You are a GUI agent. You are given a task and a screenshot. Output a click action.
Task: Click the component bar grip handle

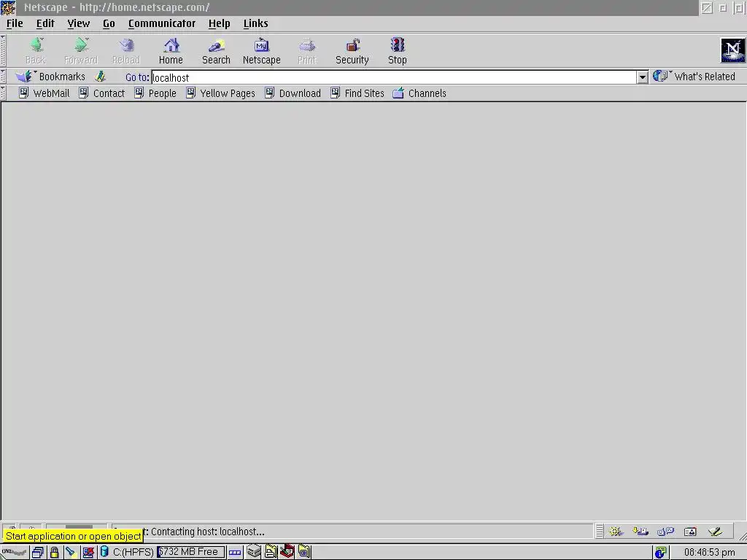tap(600, 531)
